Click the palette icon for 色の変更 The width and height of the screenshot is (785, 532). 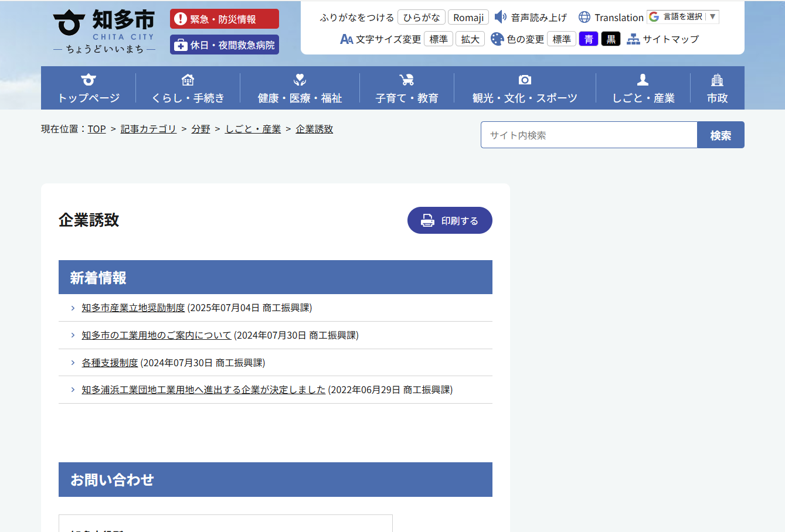[497, 39]
